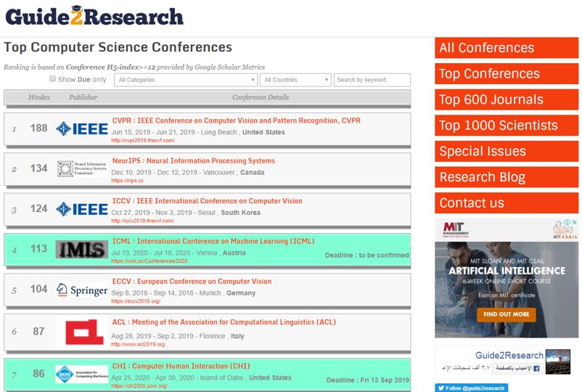Visit the eccv2018.org URL
The image size is (582, 392).
[136, 301]
